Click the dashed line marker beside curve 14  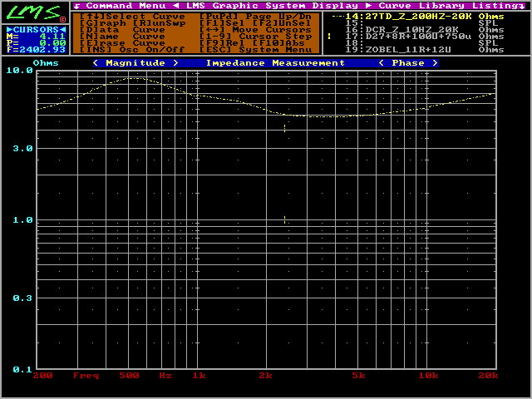(x=338, y=17)
